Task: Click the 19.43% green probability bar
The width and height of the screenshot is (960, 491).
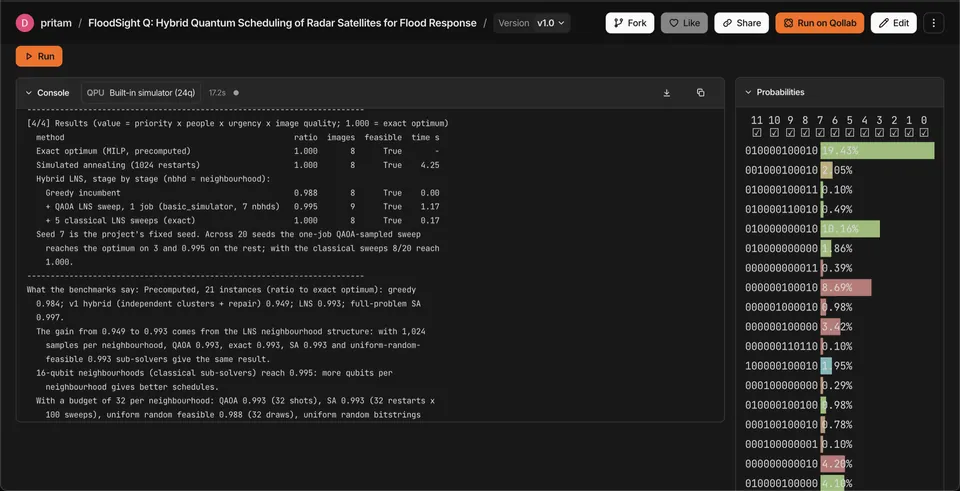Action: [x=877, y=151]
